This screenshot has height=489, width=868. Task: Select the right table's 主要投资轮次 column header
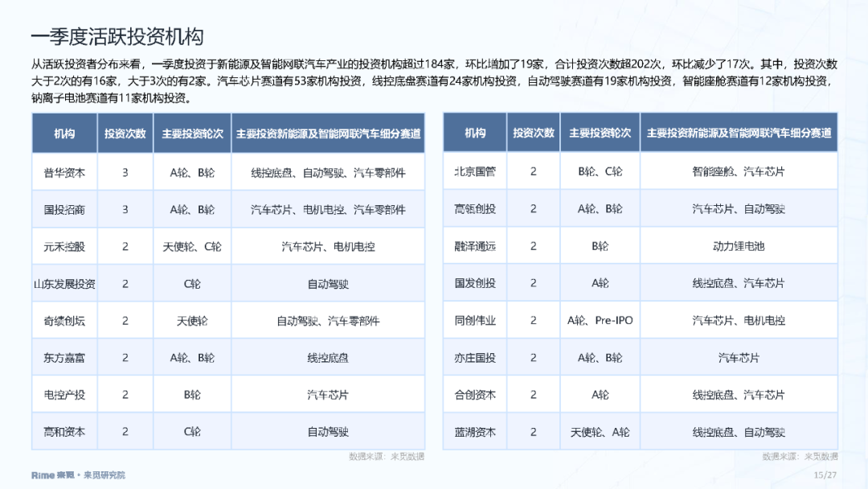[600, 134]
